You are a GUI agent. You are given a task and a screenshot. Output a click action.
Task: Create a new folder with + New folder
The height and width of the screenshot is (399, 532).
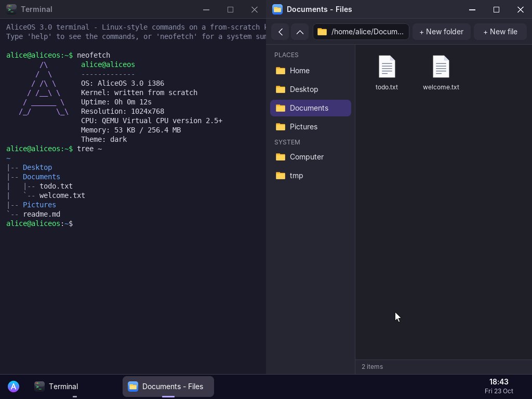click(442, 32)
